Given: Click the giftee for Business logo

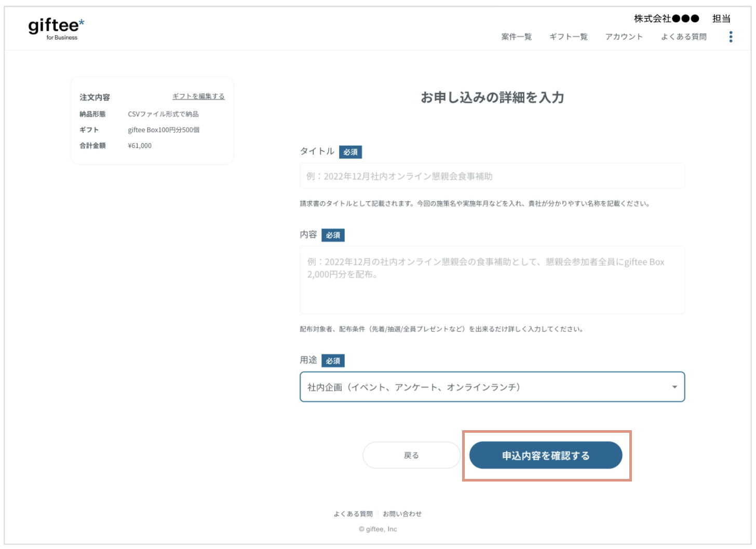Looking at the screenshot, I should pos(56,28).
